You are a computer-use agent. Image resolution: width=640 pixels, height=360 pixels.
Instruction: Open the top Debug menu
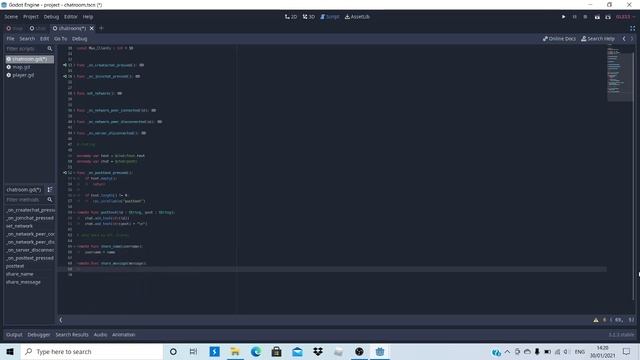point(51,17)
